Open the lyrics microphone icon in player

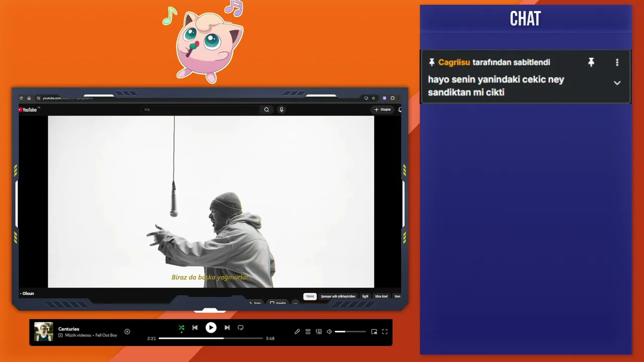click(297, 332)
